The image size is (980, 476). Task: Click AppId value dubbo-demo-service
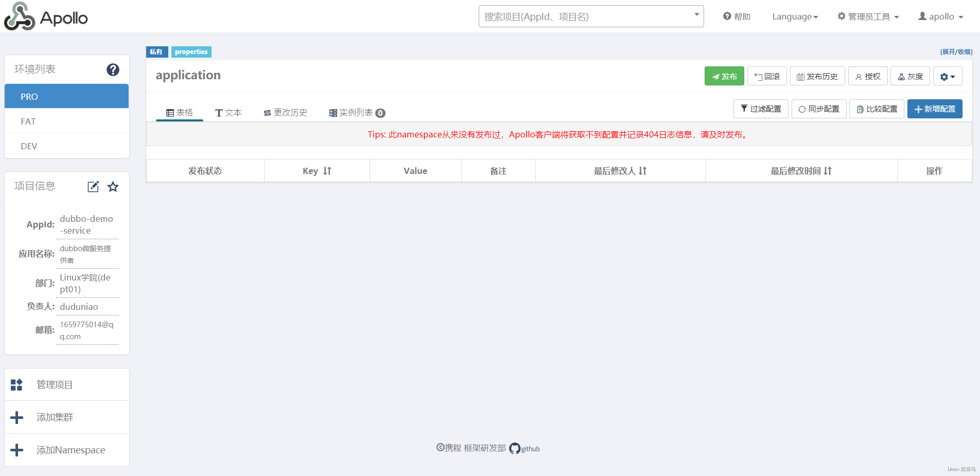[x=86, y=224]
